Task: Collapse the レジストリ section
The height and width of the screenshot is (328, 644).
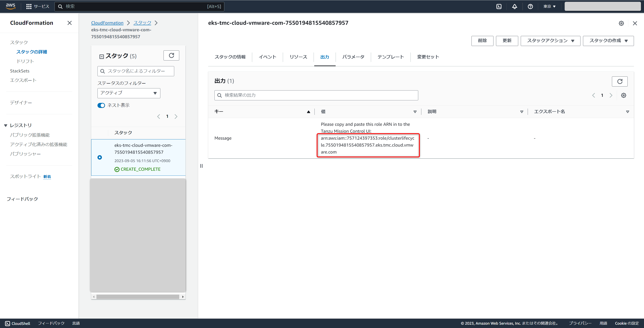Action: coord(5,125)
